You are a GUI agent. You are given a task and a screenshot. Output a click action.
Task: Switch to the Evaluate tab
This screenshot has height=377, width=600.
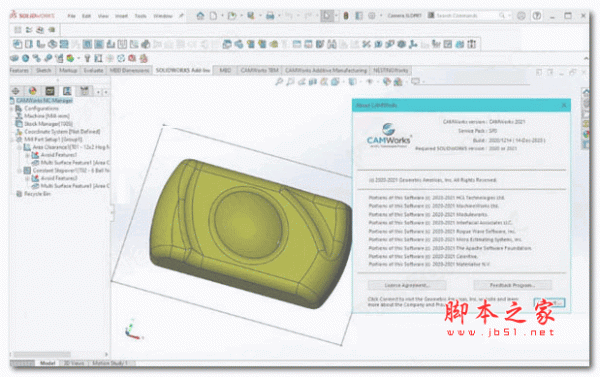coord(93,70)
